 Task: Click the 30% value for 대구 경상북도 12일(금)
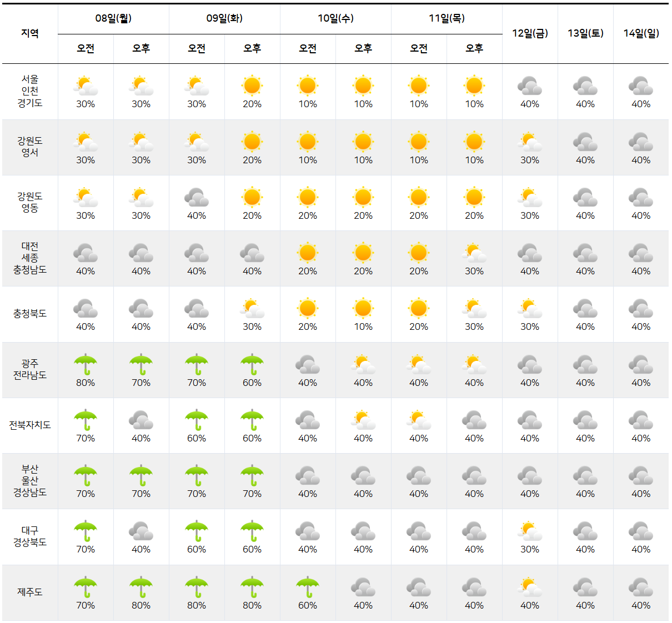[530, 549]
